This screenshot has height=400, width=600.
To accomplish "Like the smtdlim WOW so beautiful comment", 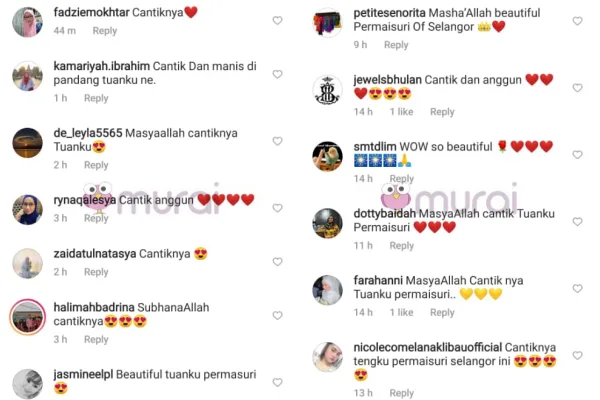I will click(577, 155).
